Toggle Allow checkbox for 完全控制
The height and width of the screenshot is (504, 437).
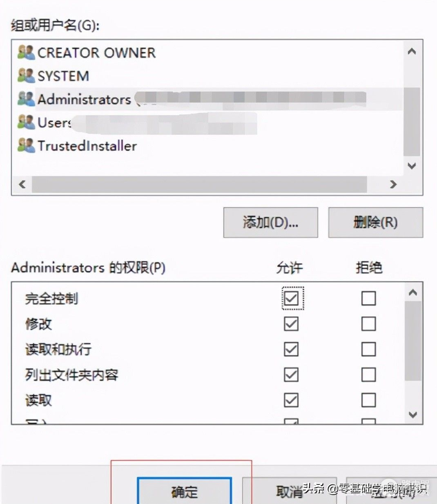291,298
